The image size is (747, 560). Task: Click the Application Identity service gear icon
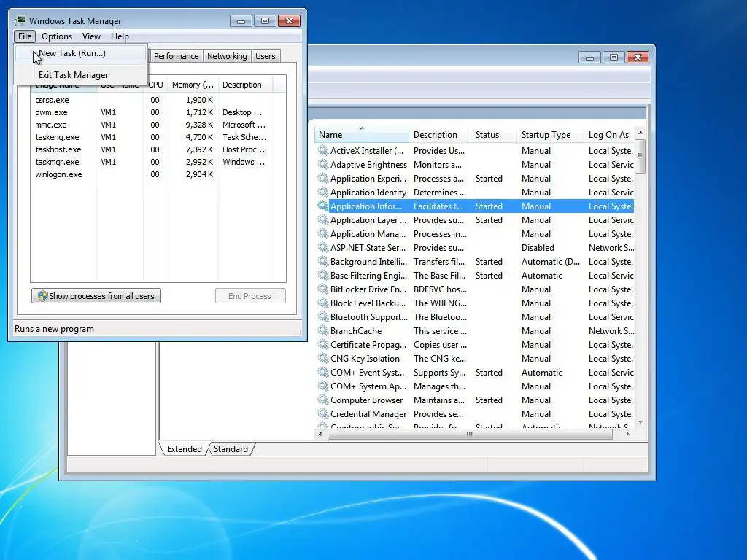pos(323,192)
